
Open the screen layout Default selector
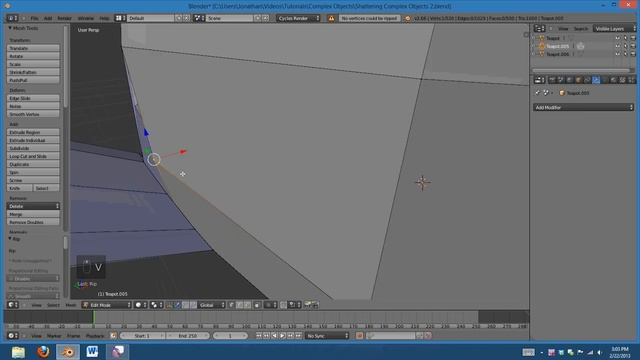point(151,18)
